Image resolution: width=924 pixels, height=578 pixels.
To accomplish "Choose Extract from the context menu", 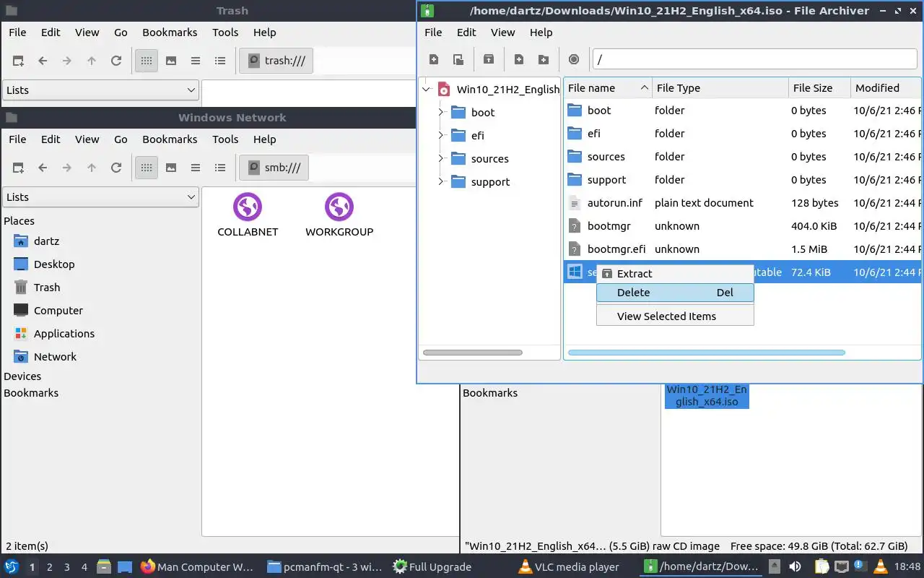I will [675, 274].
